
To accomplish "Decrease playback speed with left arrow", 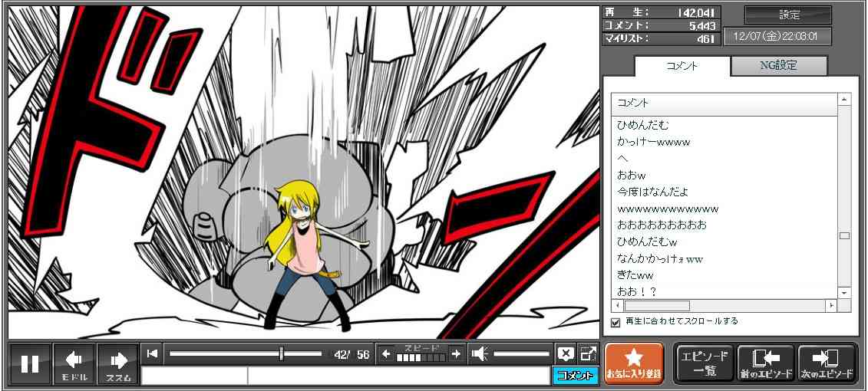I will pos(386,353).
